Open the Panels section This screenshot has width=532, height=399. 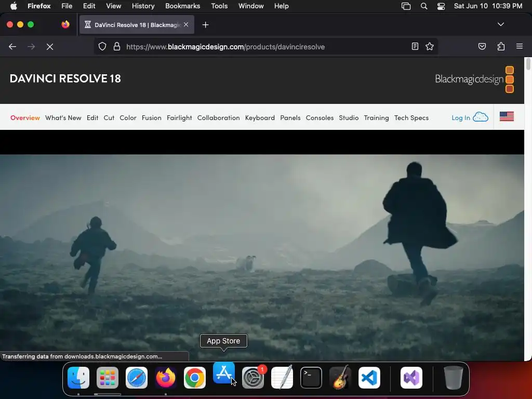click(x=290, y=118)
